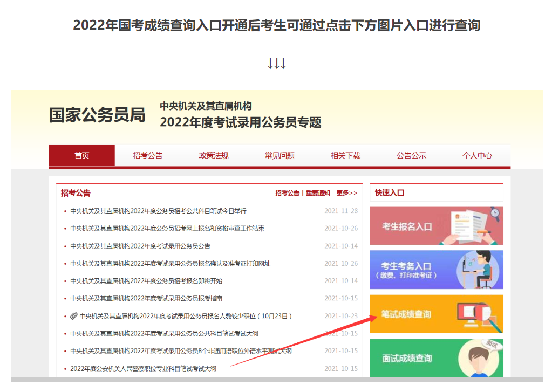Go to the 常见问题 tab
Image resolution: width=552 pixels, height=392 pixels.
pos(280,155)
